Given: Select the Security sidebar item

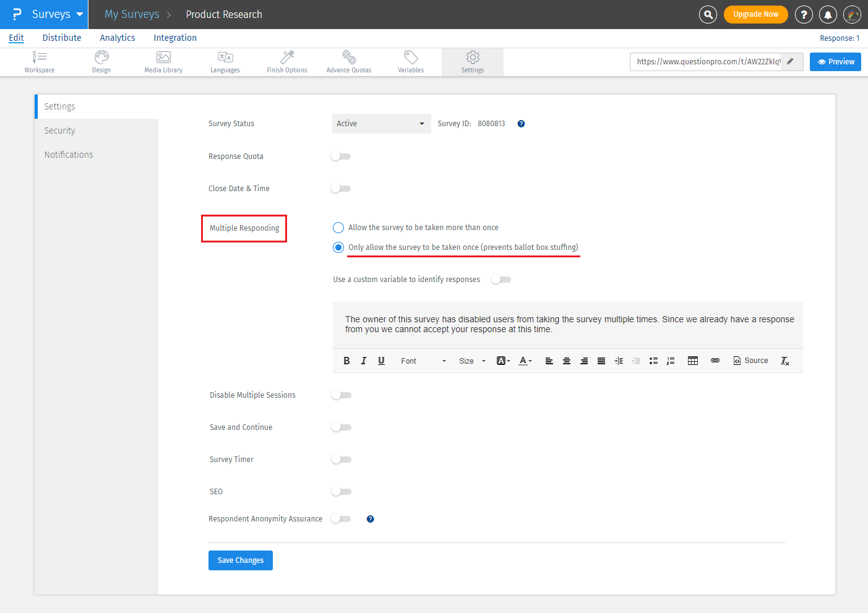Looking at the screenshot, I should (59, 130).
